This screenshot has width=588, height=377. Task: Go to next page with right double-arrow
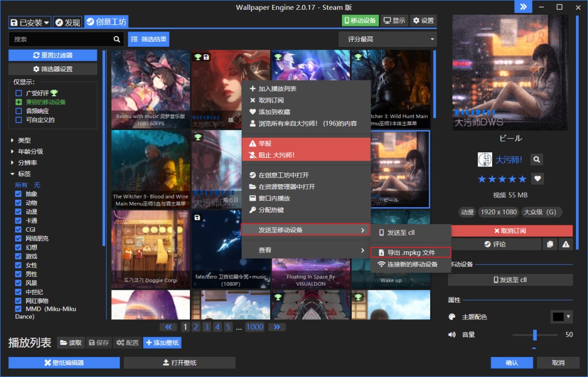[x=277, y=327]
